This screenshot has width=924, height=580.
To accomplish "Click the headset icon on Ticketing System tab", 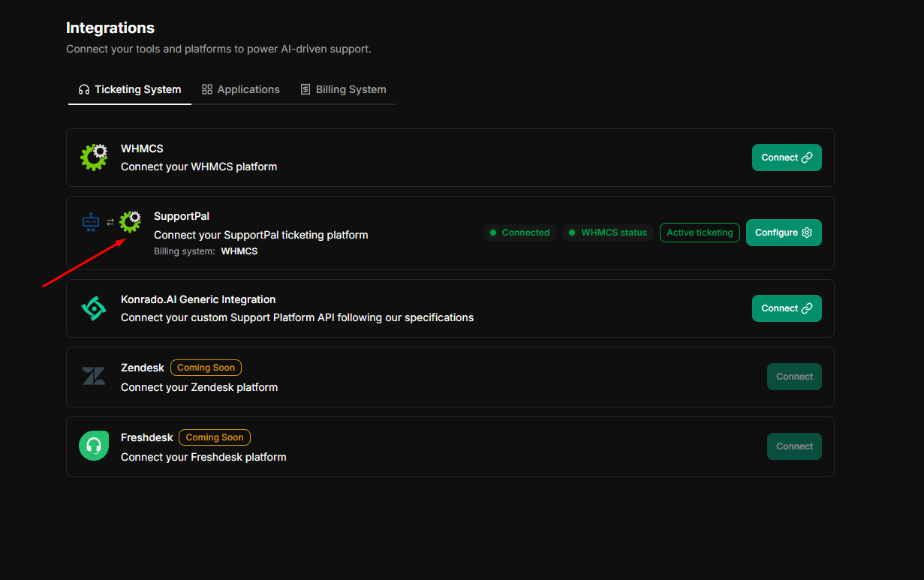I will click(84, 89).
